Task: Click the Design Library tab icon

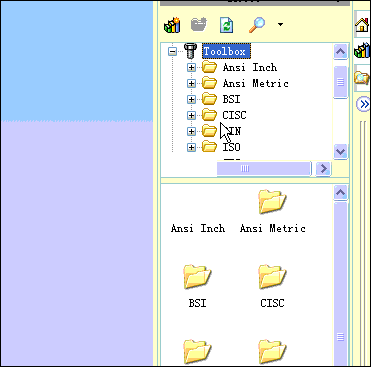Action: [362, 51]
